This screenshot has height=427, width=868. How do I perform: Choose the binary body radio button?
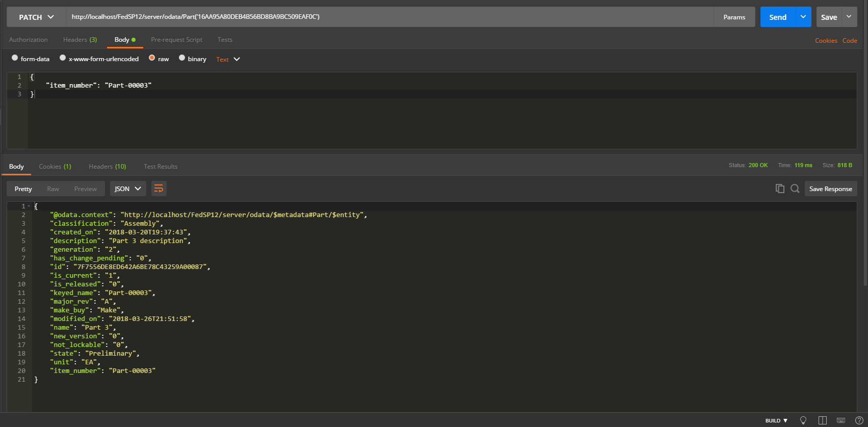tap(182, 58)
